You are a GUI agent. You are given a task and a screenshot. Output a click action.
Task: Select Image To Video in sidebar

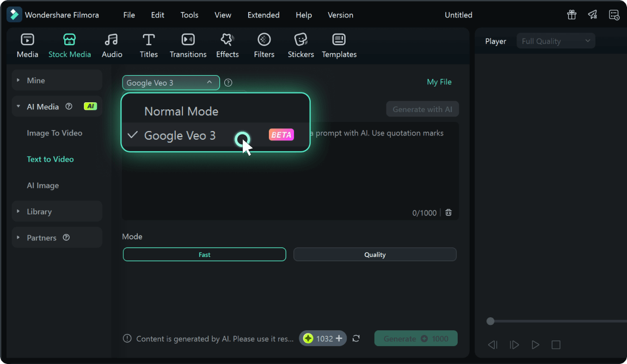point(54,133)
